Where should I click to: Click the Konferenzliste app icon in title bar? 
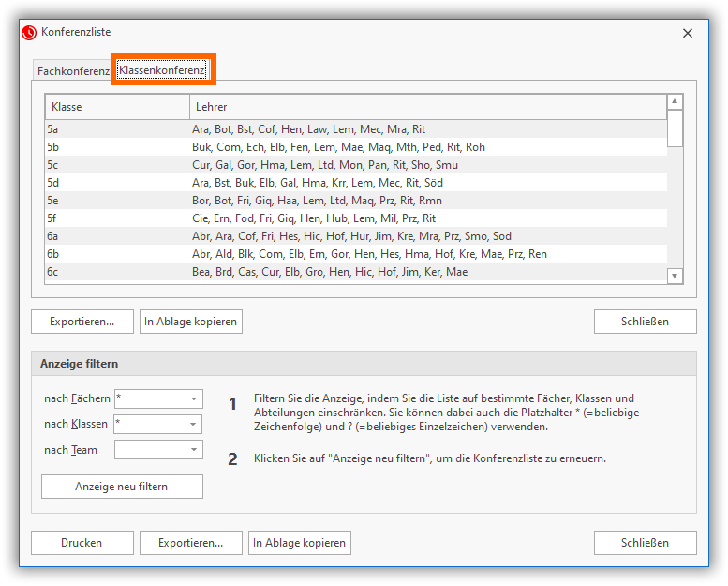click(x=29, y=32)
